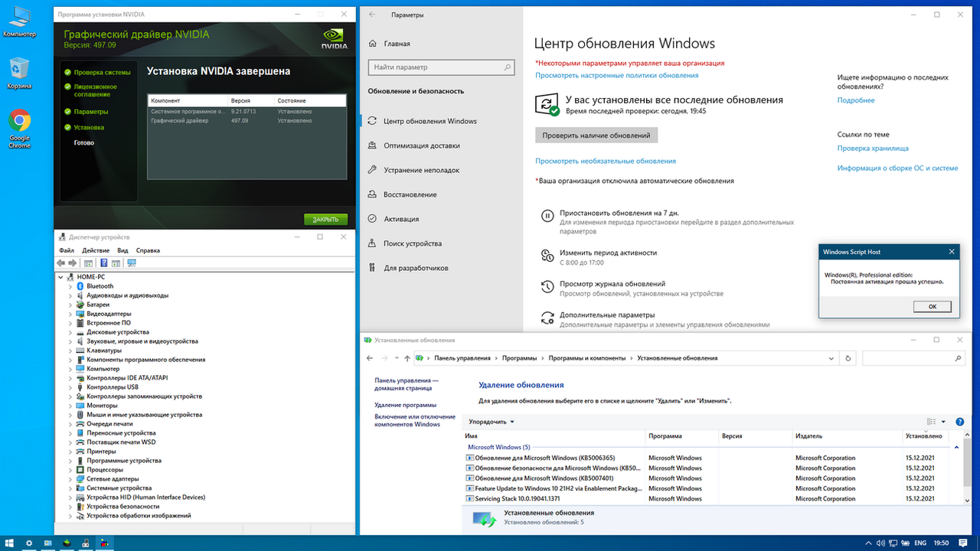980x551 pixels.
Task: Click Back arrow in Installed Updates window
Action: [x=370, y=358]
